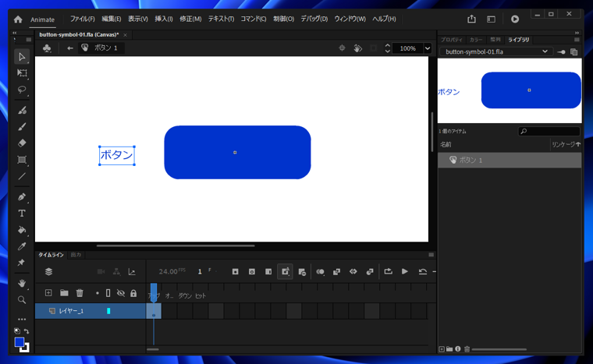Open the stage zoom percentage dropdown
The image size is (593, 364).
point(428,48)
